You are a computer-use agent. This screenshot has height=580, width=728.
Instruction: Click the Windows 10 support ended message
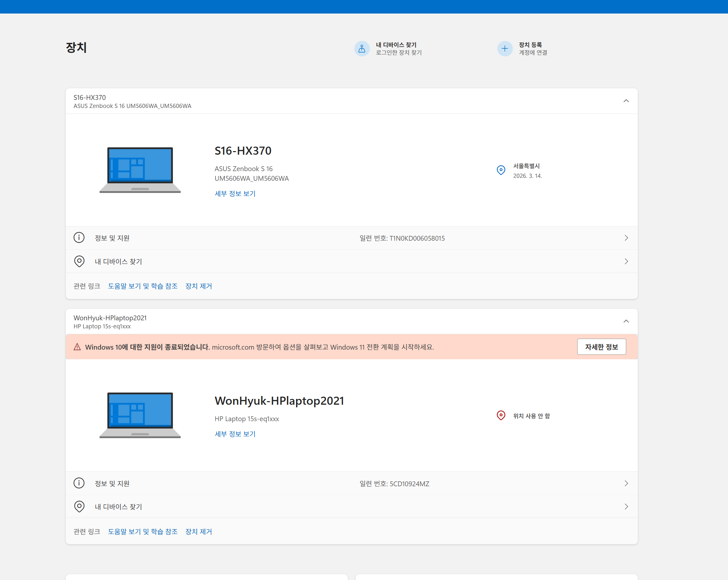click(259, 347)
